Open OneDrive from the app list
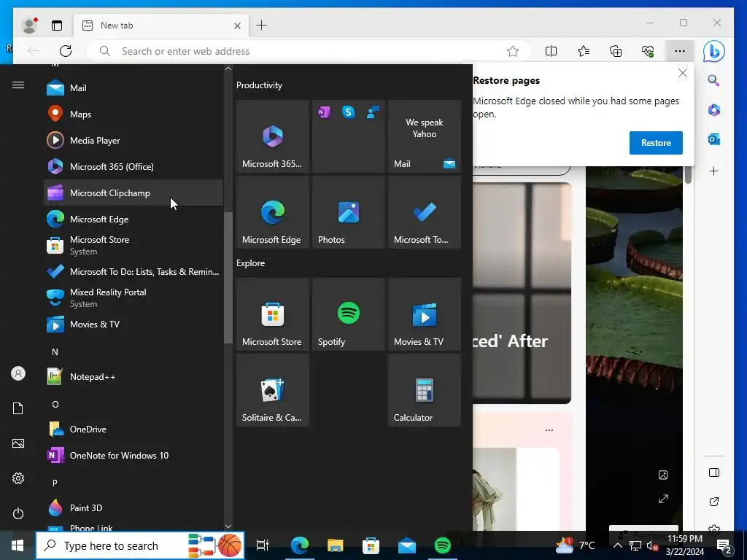The height and width of the screenshot is (560, 747). [x=133, y=429]
